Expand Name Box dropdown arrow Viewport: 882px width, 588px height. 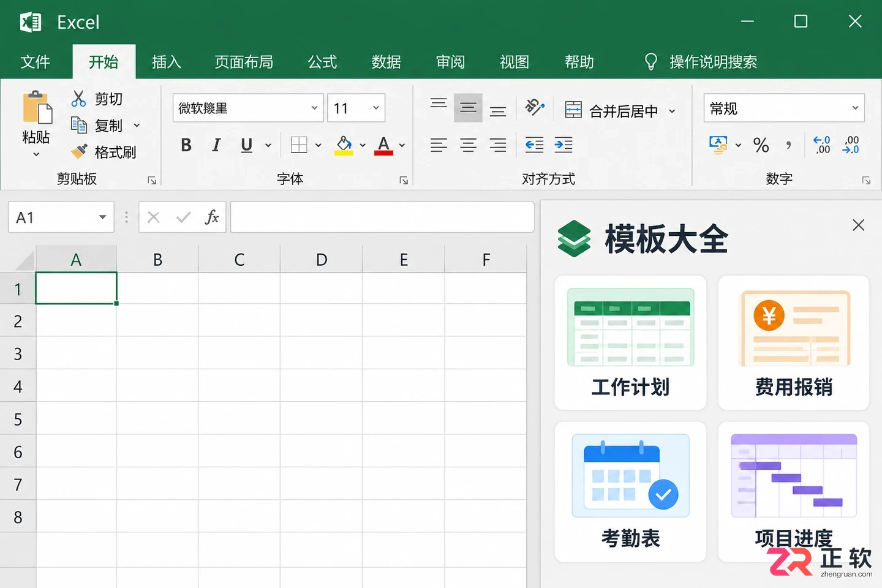[x=102, y=217]
